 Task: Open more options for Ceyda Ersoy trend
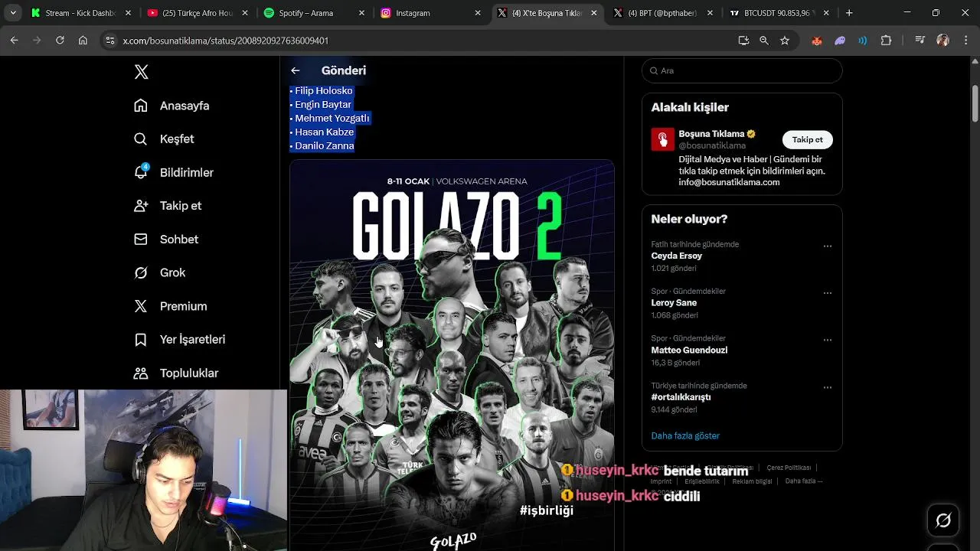coord(828,246)
